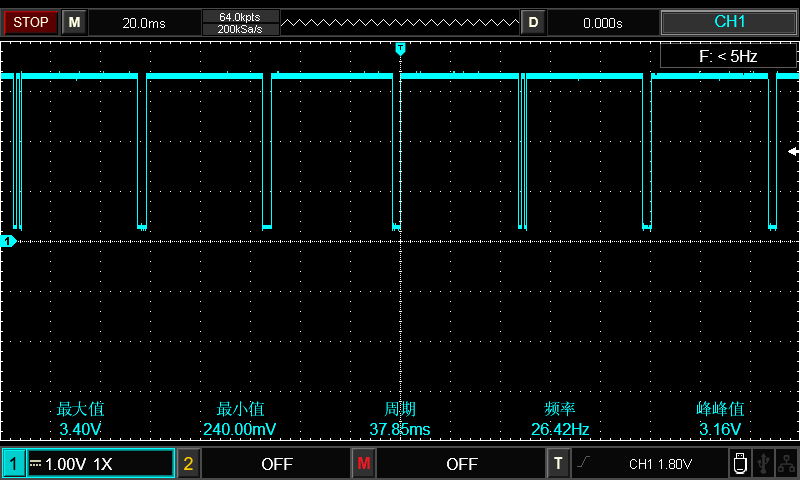Click the 20.0ms timebase value

[x=144, y=23]
